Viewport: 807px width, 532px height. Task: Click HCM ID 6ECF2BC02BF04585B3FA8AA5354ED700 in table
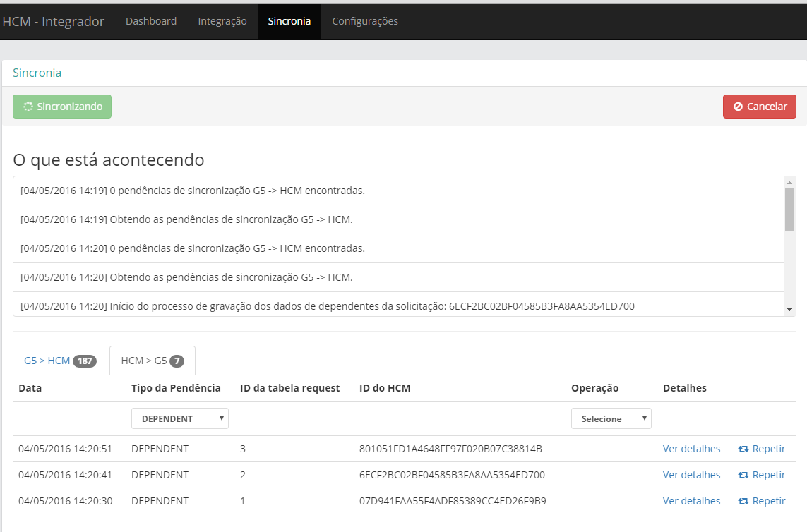tap(452, 475)
